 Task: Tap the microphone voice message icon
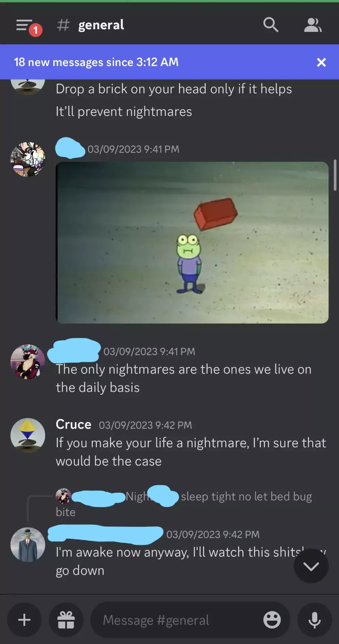tap(315, 620)
